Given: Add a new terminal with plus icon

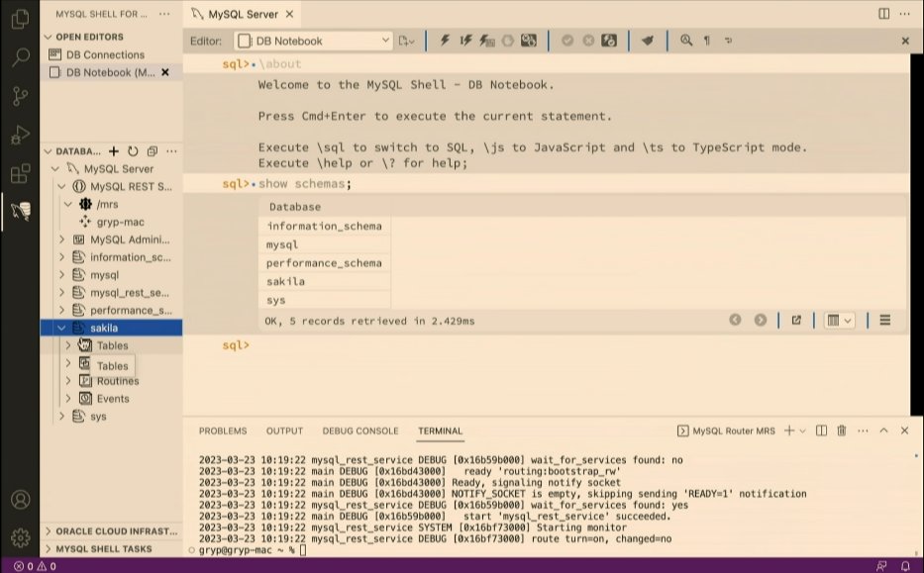Looking at the screenshot, I should (789, 430).
